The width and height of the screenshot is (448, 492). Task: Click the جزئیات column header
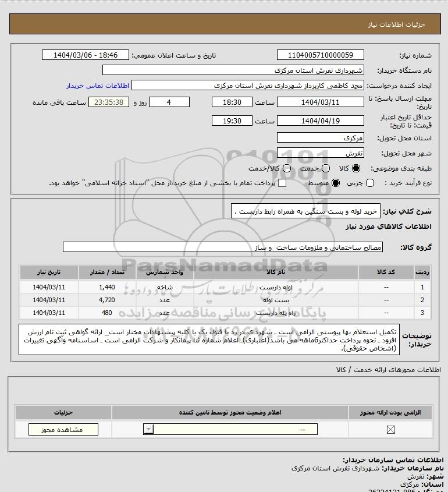63,413
